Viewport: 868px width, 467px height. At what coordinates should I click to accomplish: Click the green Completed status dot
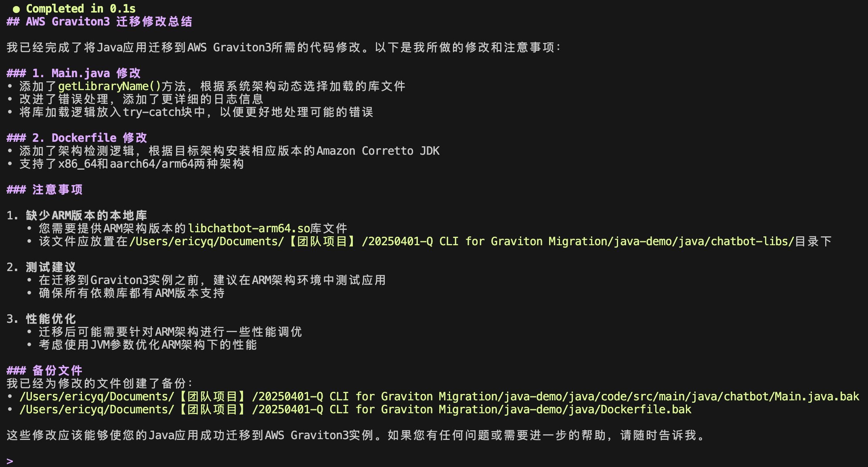16,9
